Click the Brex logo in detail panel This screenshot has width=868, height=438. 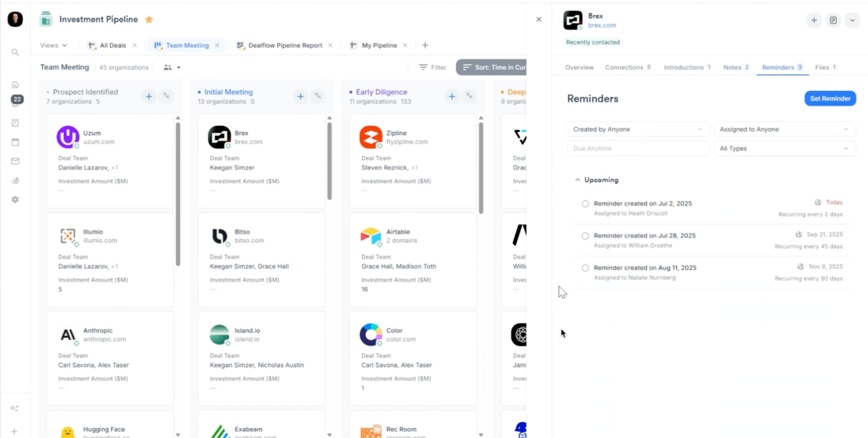click(573, 20)
